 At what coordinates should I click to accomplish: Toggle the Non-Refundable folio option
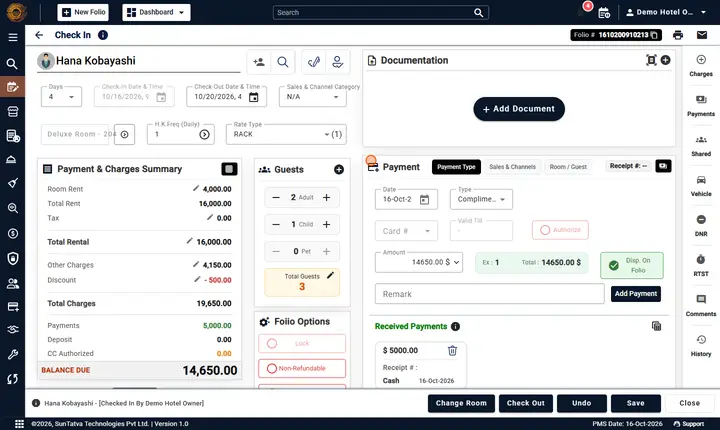pos(302,368)
